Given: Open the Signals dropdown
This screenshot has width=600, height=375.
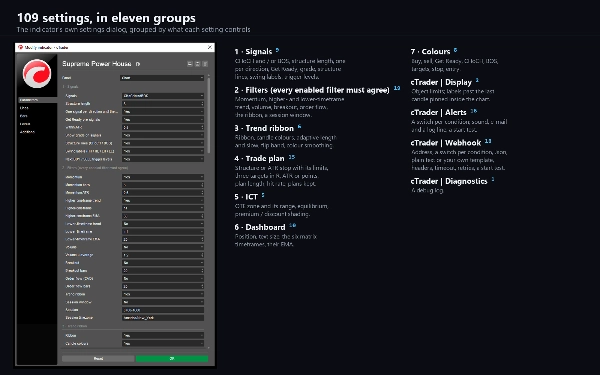Looking at the screenshot, I should (163, 96).
